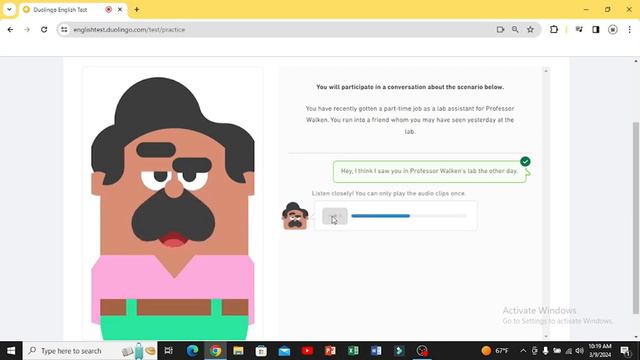Mute the tab's recording indicator
This screenshot has width=640, height=360.
click(109, 9)
